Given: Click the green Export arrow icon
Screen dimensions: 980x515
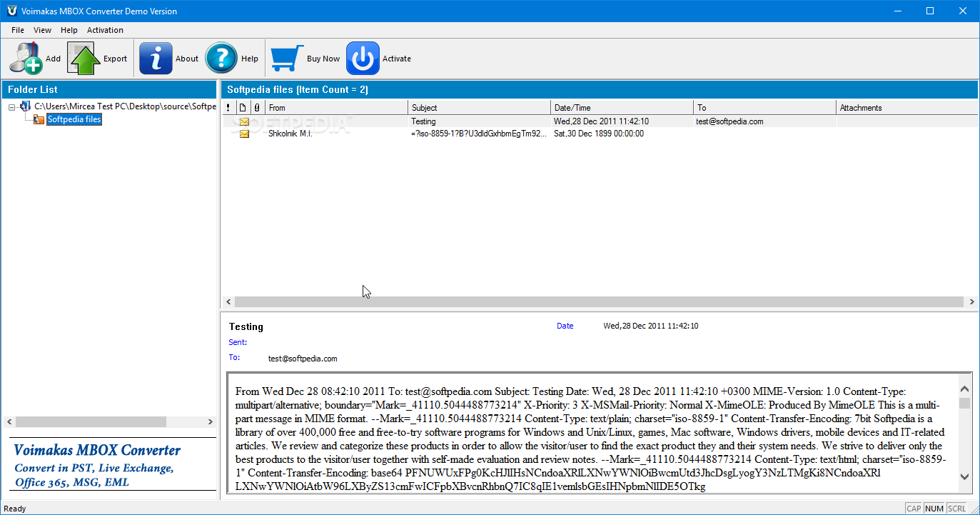Looking at the screenshot, I should pos(84,59).
